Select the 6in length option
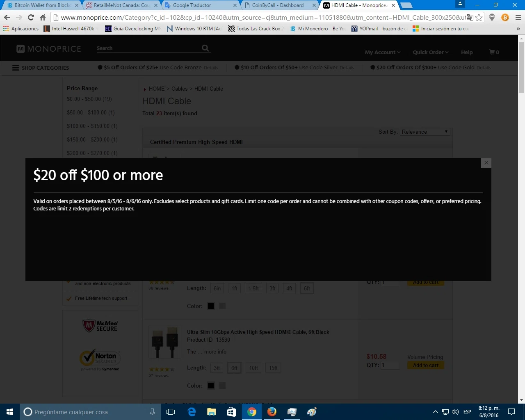This screenshot has width=525, height=420. 217,288
